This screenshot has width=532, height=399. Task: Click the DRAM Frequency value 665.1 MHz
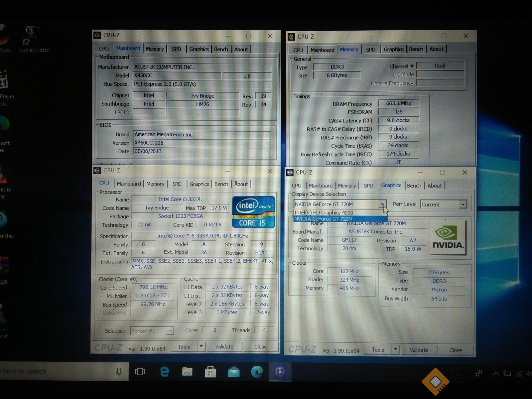tap(398, 103)
